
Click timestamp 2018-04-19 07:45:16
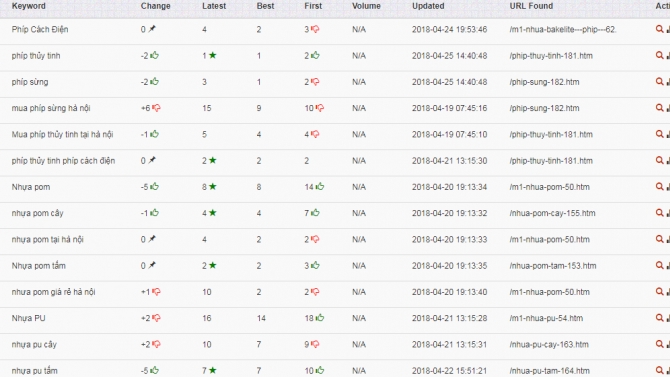coord(450,109)
